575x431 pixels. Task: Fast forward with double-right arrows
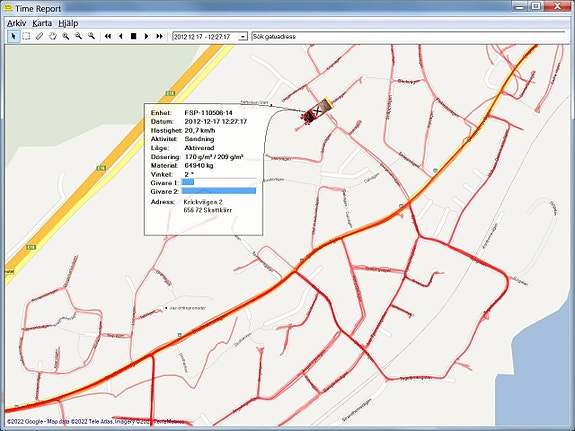159,36
